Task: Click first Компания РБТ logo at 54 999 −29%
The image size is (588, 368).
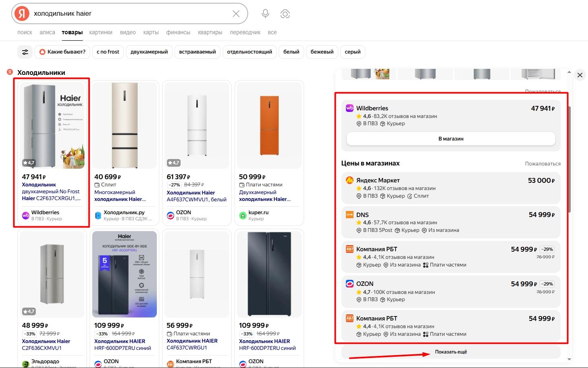Action: coord(350,249)
